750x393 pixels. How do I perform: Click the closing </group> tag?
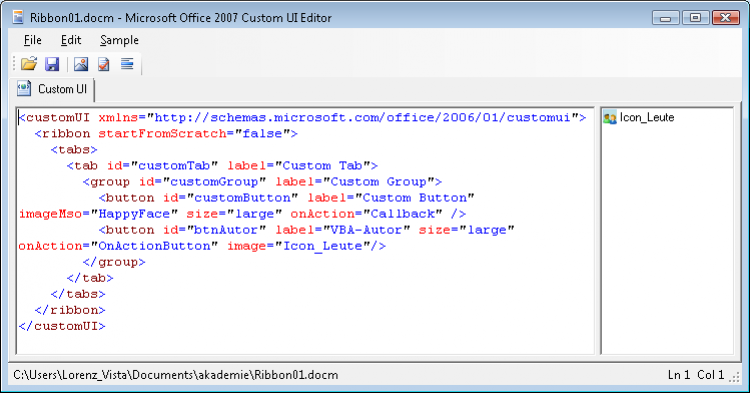tap(114, 262)
